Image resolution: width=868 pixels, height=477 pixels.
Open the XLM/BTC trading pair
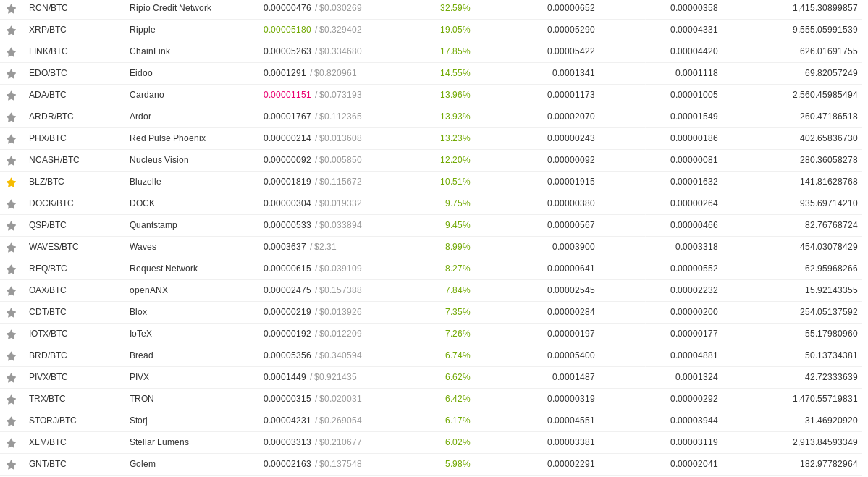coord(48,442)
